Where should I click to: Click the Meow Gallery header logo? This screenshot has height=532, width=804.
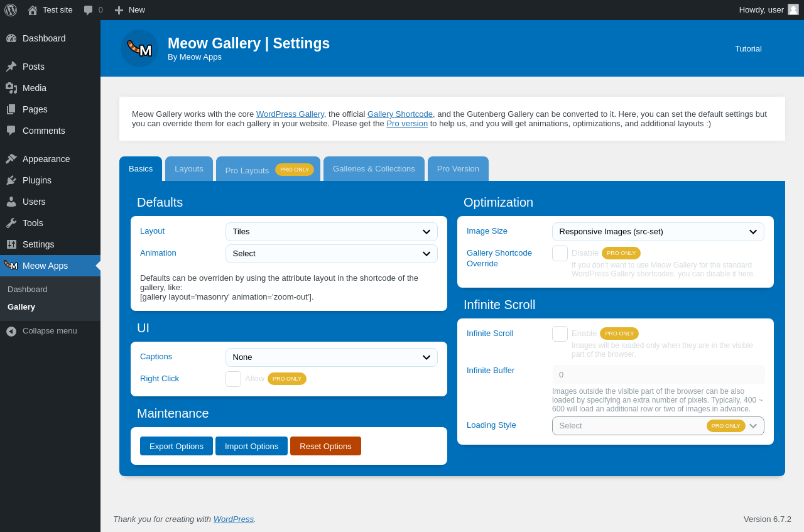tap(139, 48)
